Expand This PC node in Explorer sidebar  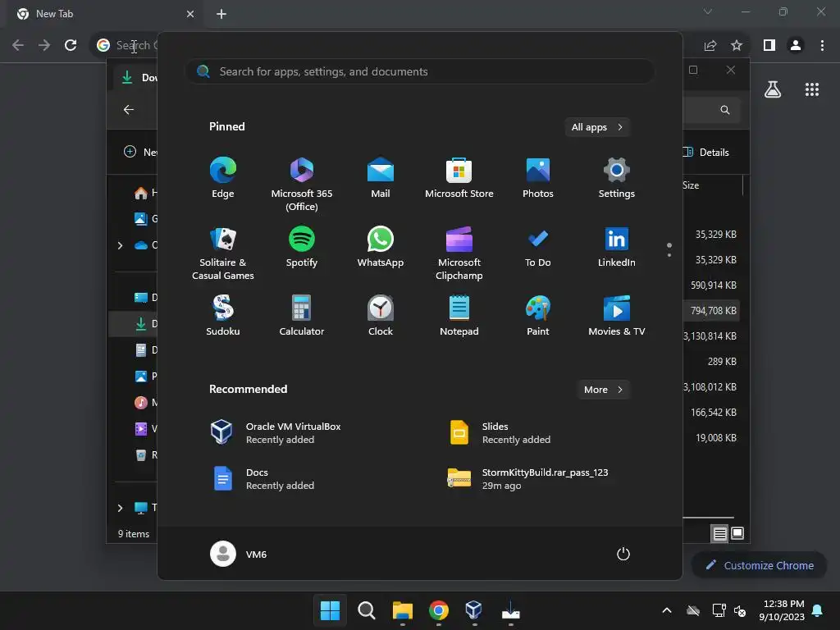(x=120, y=508)
